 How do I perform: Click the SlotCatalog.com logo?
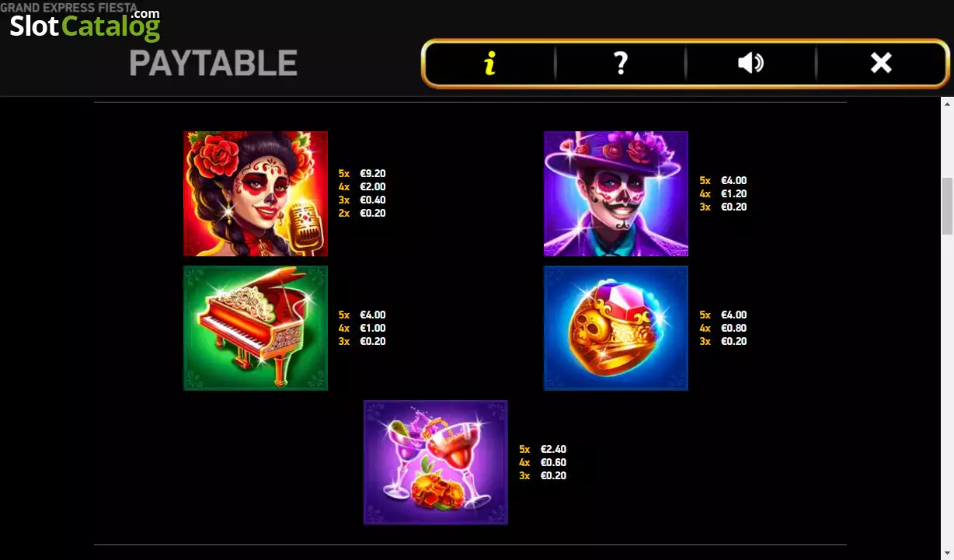(85, 25)
